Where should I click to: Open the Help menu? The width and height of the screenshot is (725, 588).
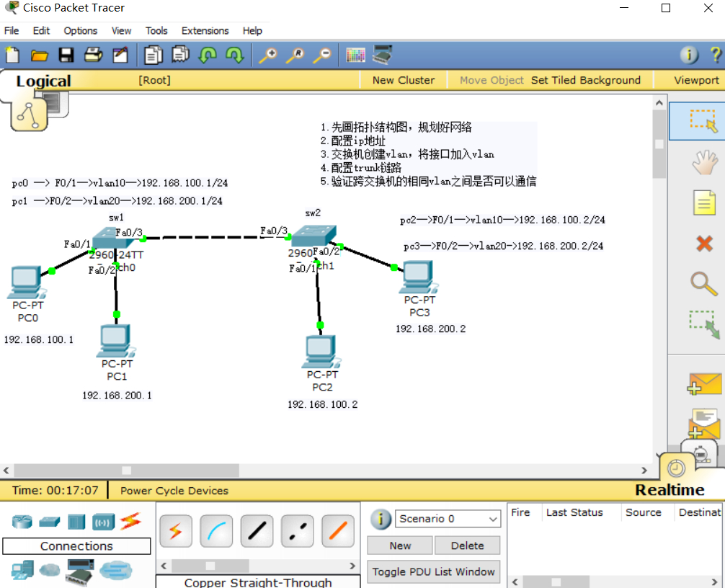pos(252,30)
